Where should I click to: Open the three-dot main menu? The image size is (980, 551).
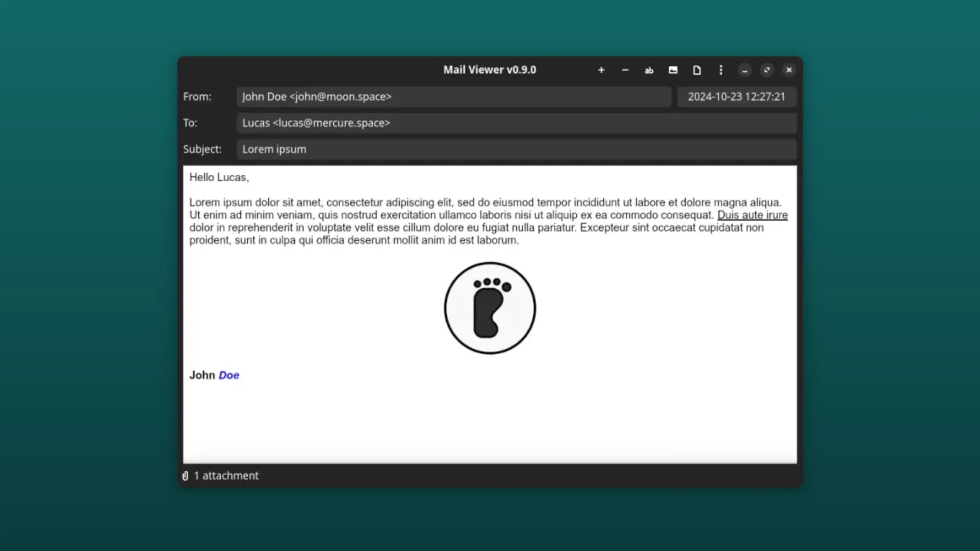[721, 70]
